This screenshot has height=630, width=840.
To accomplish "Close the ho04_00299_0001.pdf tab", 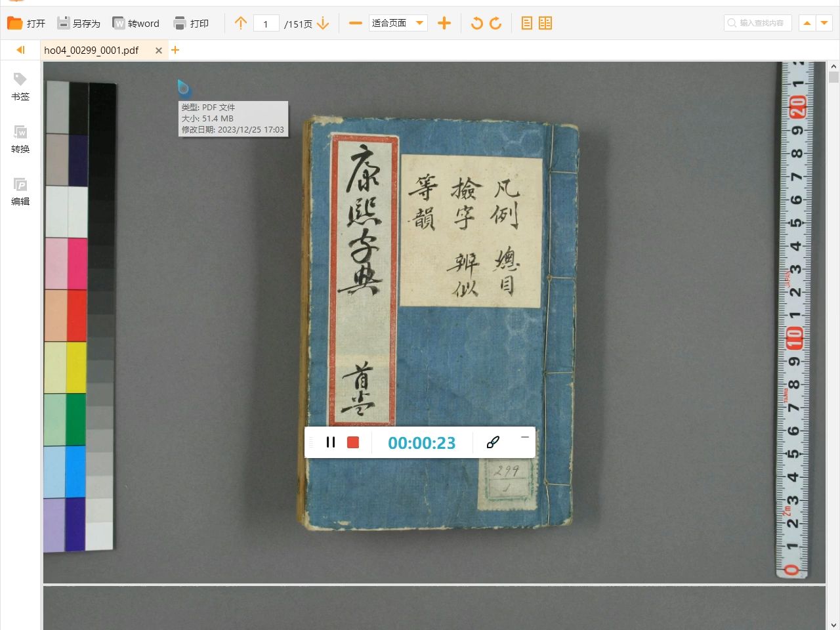I will [159, 51].
